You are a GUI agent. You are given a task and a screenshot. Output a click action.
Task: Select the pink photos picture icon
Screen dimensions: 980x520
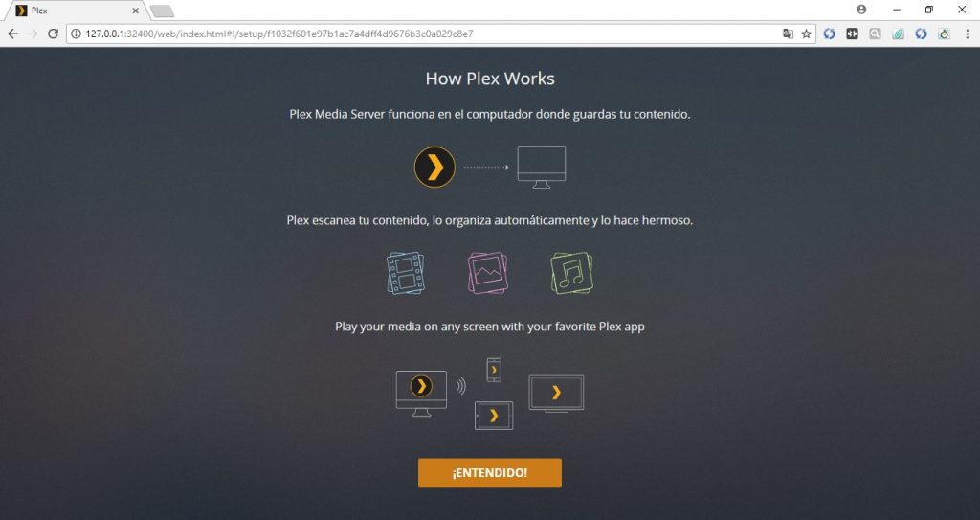click(488, 273)
